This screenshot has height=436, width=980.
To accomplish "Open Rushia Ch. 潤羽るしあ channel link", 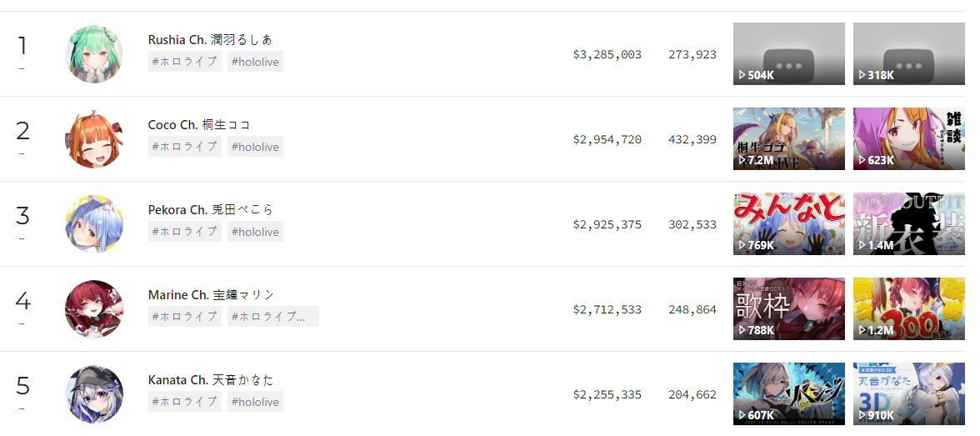I will click(x=210, y=40).
